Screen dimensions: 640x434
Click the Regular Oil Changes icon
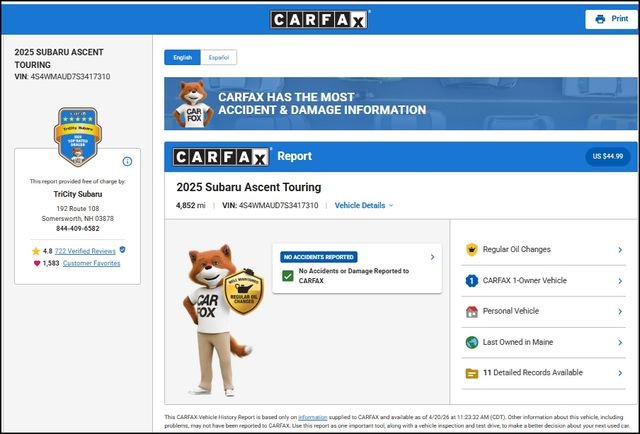[x=471, y=249]
